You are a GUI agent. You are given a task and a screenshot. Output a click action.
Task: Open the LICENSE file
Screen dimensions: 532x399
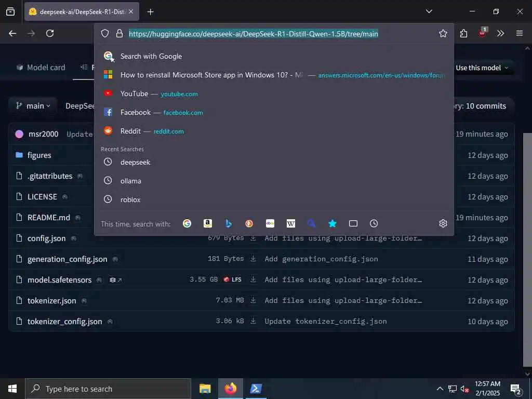(42, 197)
